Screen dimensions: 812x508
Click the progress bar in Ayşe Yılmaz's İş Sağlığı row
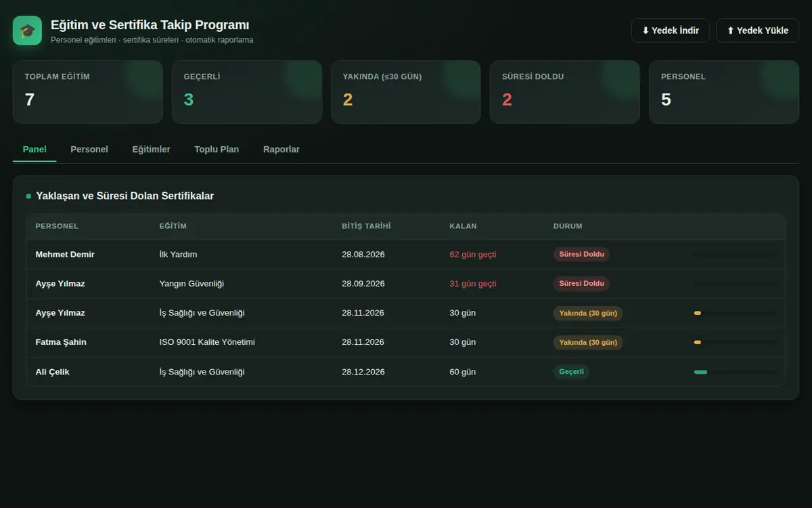point(736,313)
